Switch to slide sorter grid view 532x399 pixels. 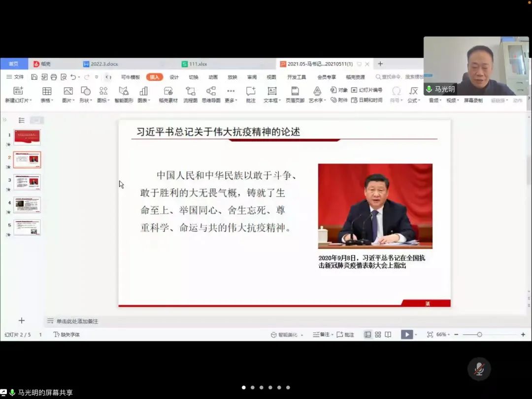(378, 334)
